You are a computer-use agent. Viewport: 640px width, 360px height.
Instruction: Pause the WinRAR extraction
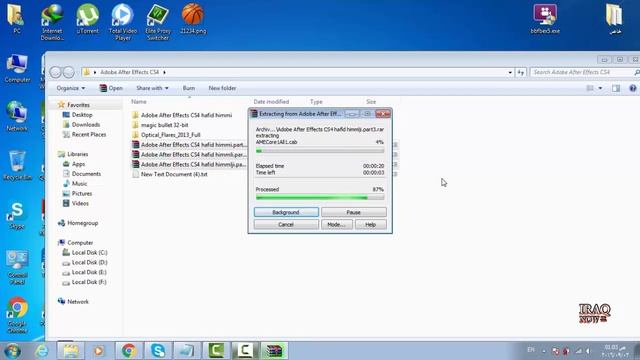tap(353, 212)
